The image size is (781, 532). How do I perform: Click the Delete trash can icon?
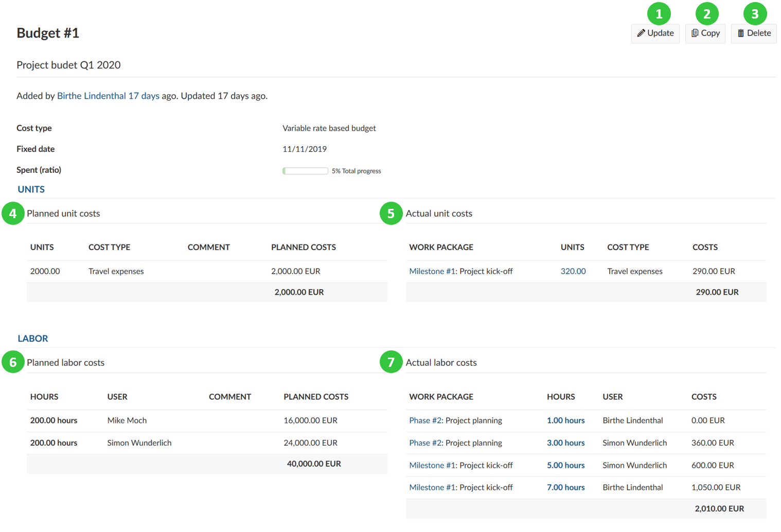coord(741,33)
